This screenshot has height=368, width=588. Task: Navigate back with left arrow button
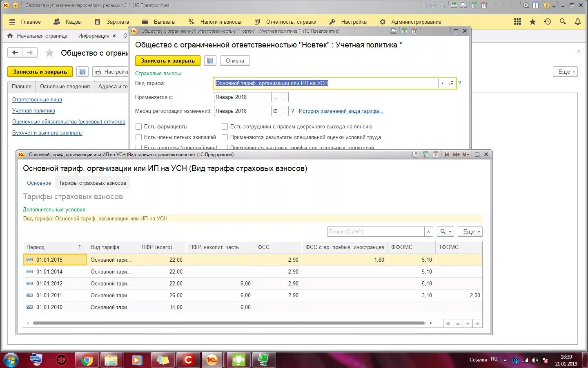15,52
